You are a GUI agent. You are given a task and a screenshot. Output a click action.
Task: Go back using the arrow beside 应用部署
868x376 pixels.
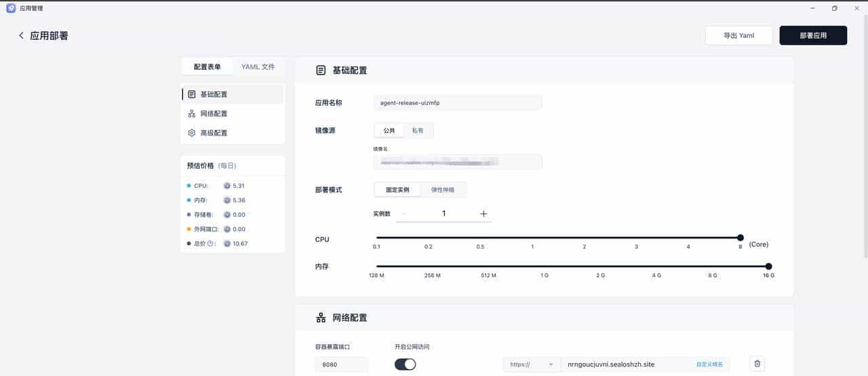(x=21, y=35)
